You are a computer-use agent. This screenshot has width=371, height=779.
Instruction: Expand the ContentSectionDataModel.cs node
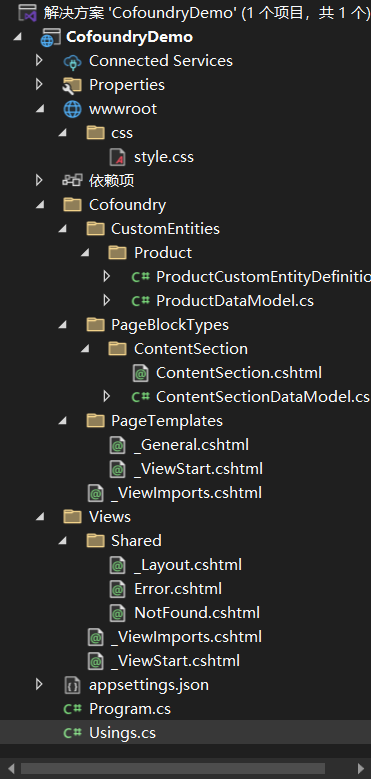pos(106,396)
